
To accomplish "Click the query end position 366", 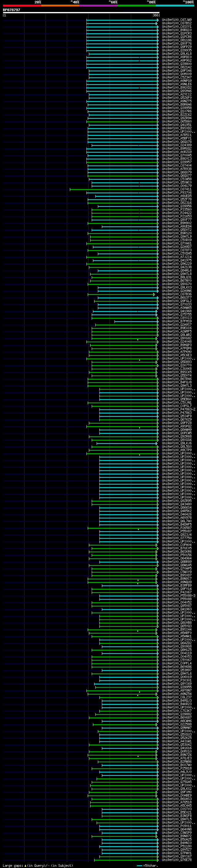I will (155, 15).
